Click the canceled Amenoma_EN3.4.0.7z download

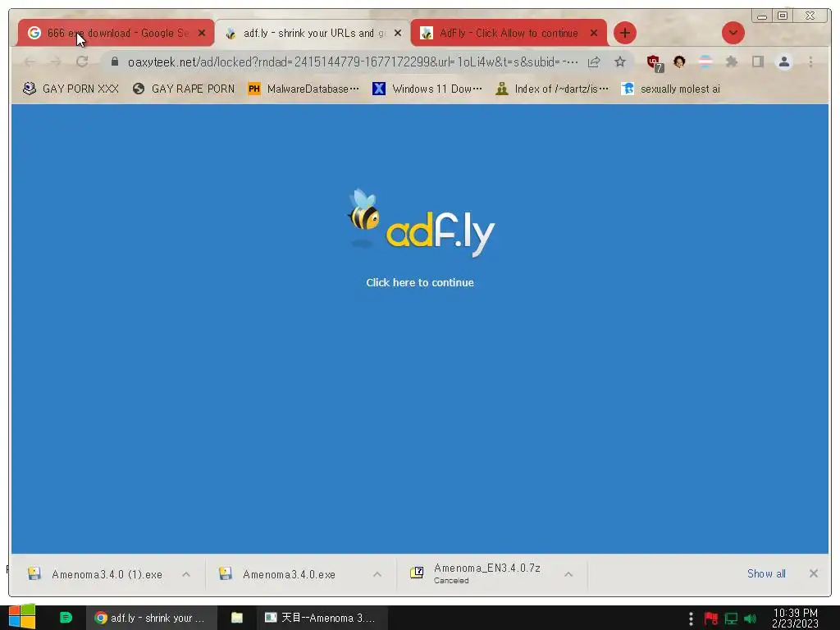point(477,573)
